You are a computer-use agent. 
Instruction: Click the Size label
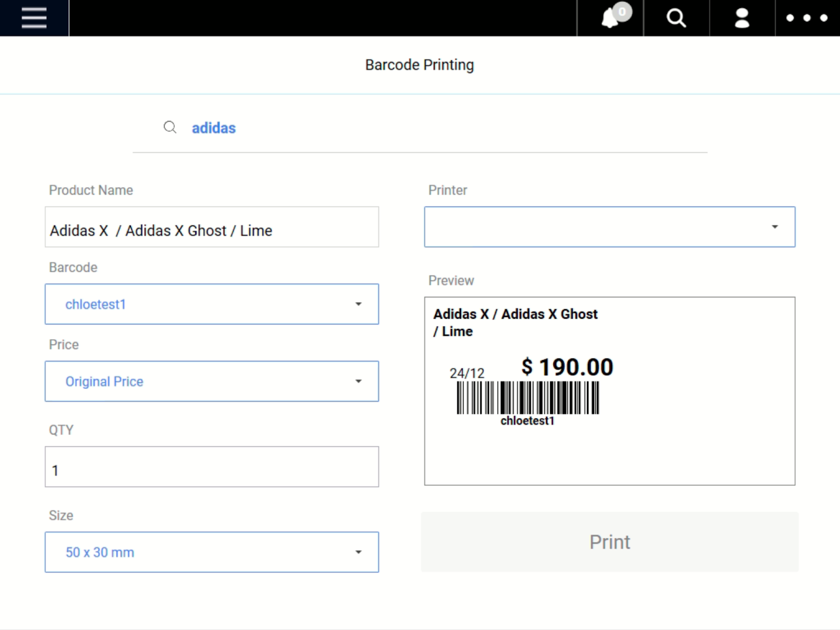click(61, 516)
